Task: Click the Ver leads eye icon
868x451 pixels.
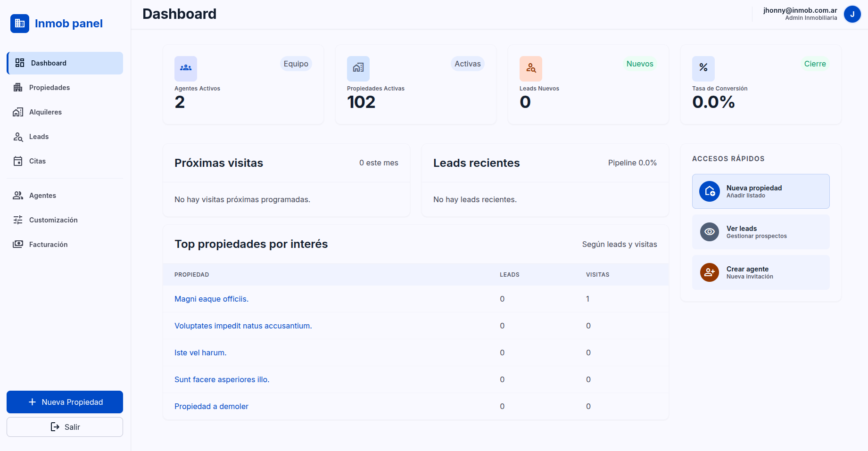Action: click(710, 232)
